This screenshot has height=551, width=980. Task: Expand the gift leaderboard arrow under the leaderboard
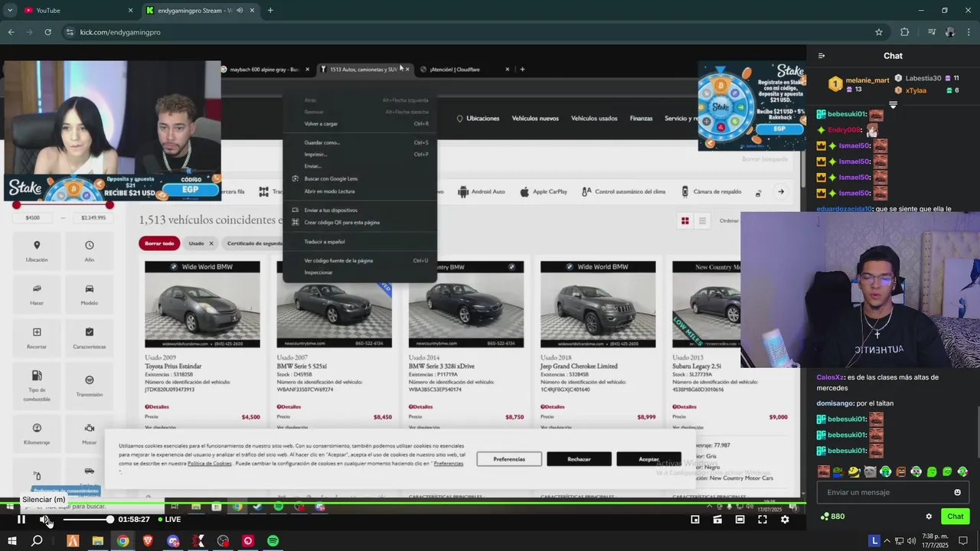click(893, 105)
